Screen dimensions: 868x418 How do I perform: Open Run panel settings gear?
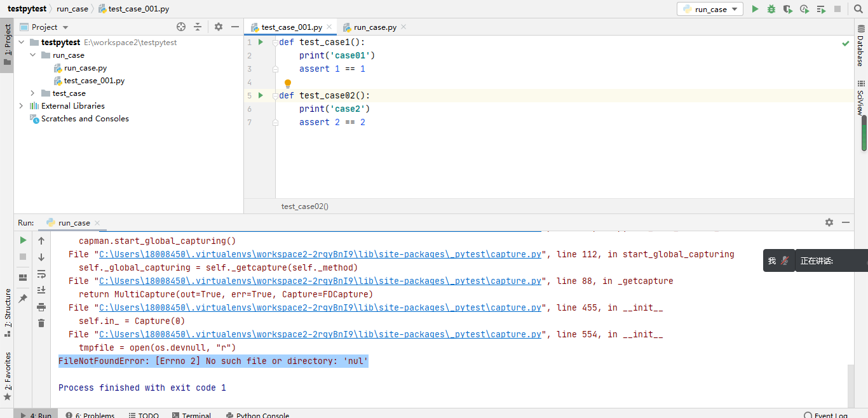(x=829, y=222)
